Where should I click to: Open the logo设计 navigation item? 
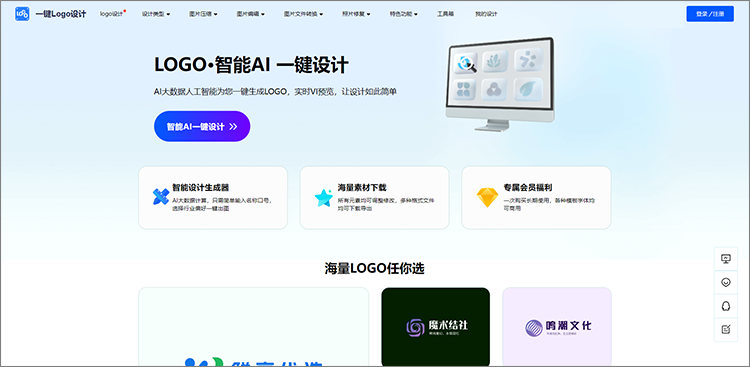112,14
